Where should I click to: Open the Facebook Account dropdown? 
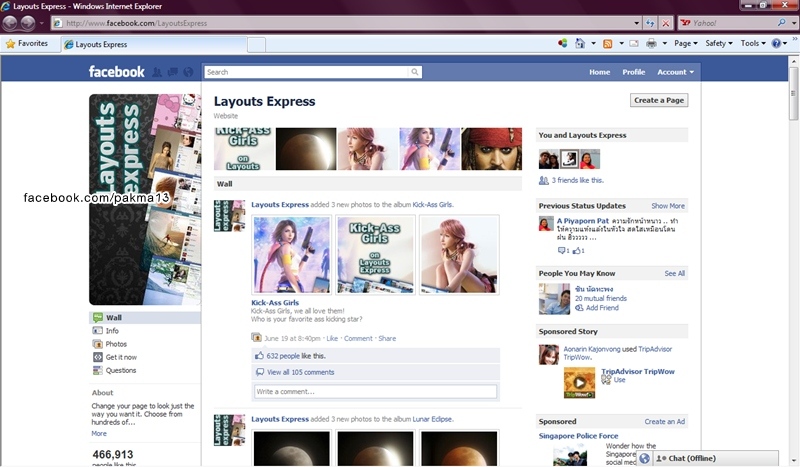[675, 72]
